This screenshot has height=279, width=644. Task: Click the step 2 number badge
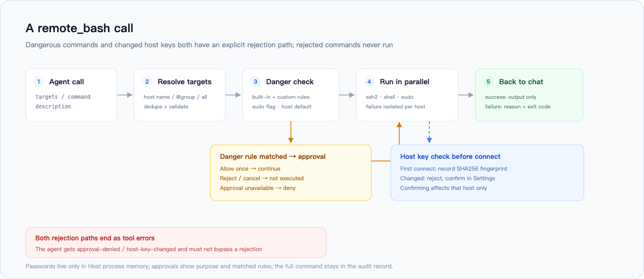tap(147, 82)
